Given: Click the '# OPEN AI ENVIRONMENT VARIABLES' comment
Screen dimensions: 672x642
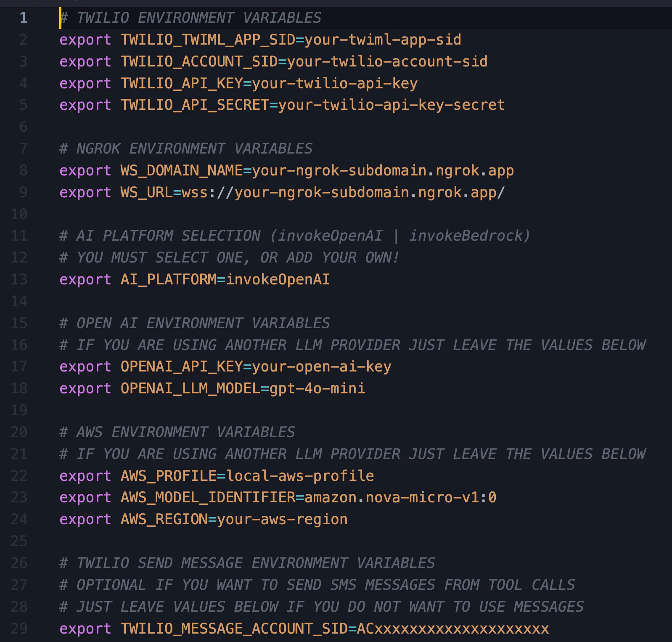Looking at the screenshot, I should 195,323.
